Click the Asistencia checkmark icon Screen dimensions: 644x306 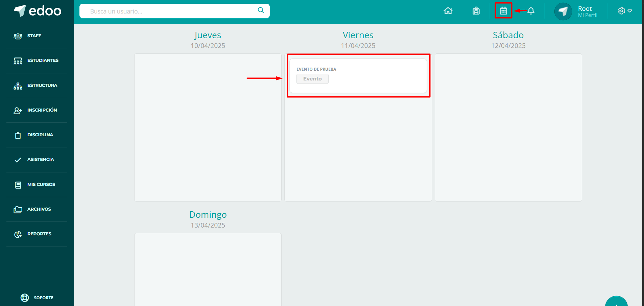(18, 160)
